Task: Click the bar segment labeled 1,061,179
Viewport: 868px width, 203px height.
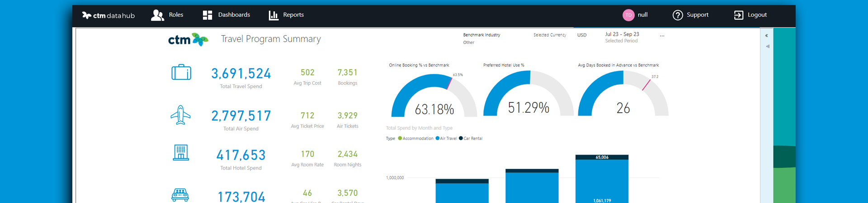Action: (x=602, y=181)
